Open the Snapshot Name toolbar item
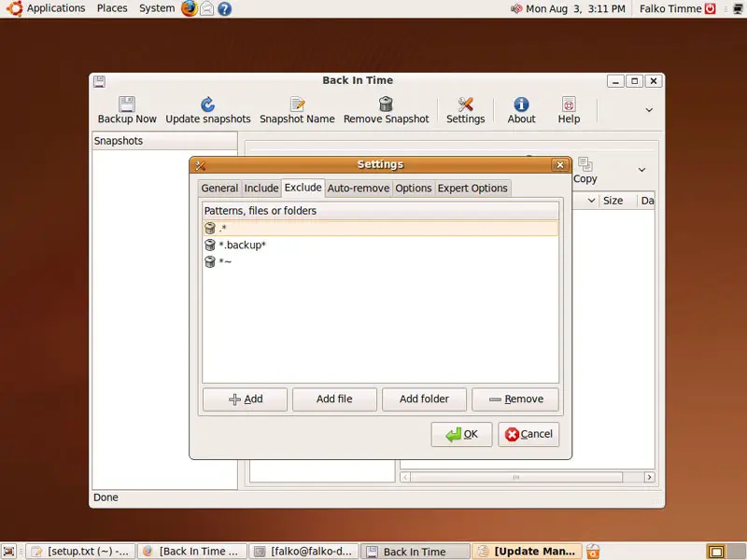747x560 pixels. pyautogui.click(x=297, y=110)
